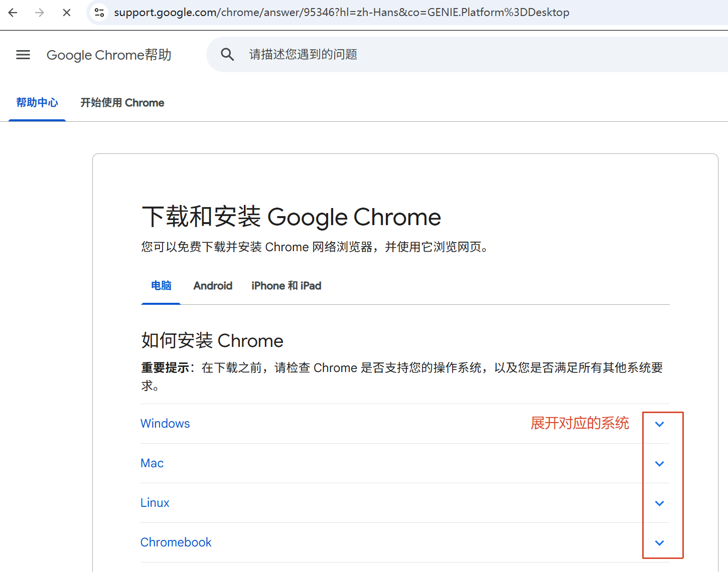Focus the help search field
This screenshot has height=572, width=728.
467,54
